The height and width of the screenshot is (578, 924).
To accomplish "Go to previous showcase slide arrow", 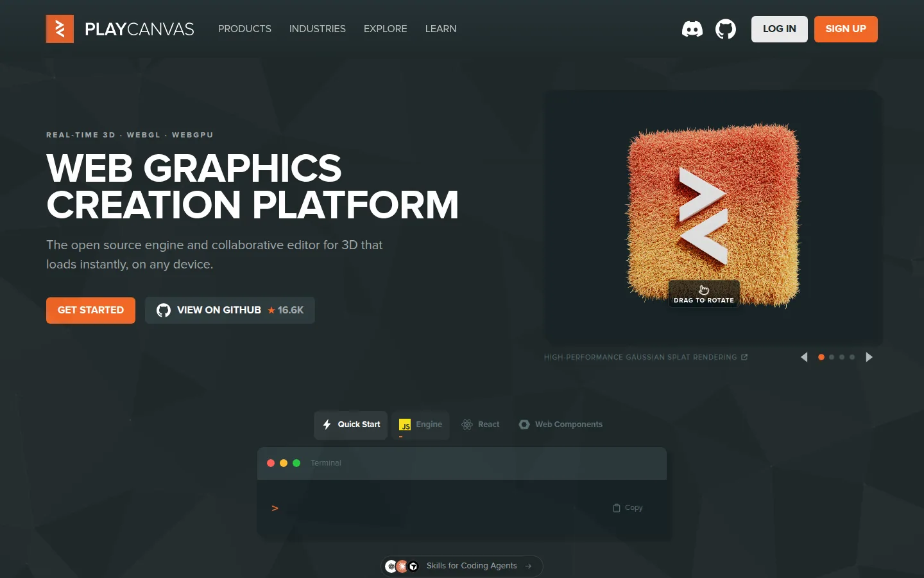I will (804, 357).
